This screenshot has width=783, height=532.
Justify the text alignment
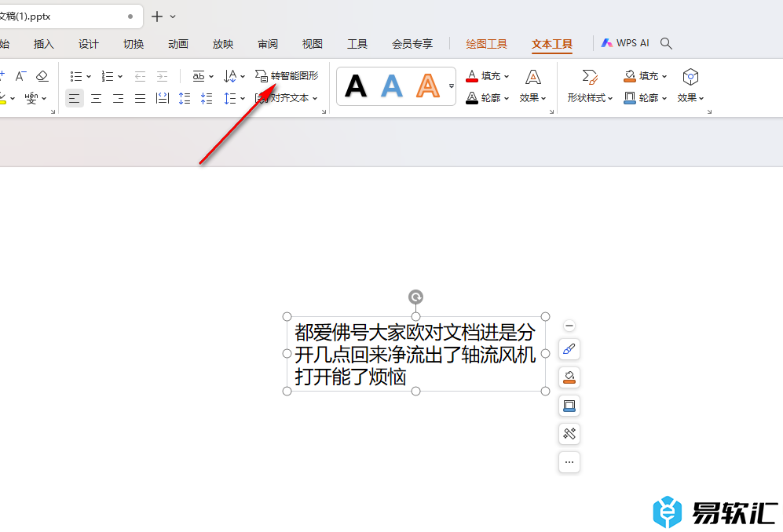141,98
